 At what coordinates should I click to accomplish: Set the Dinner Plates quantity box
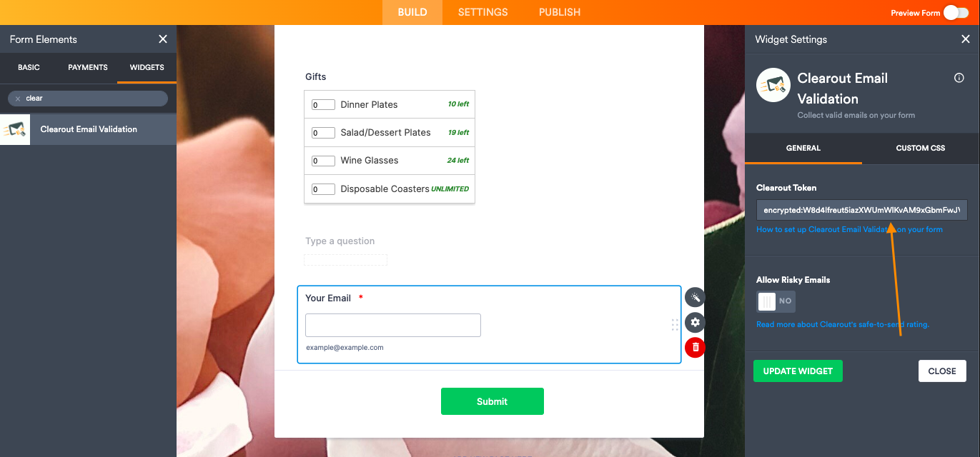point(323,105)
